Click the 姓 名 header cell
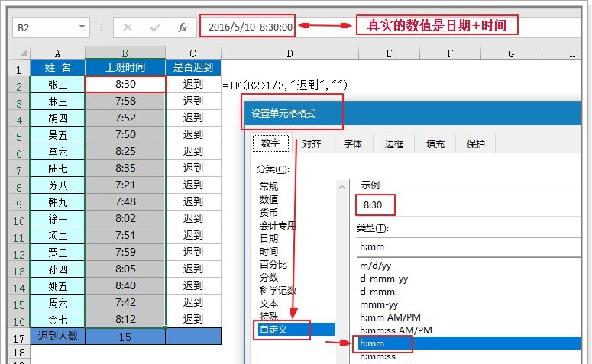This screenshot has width=592, height=364. pyautogui.click(x=57, y=67)
